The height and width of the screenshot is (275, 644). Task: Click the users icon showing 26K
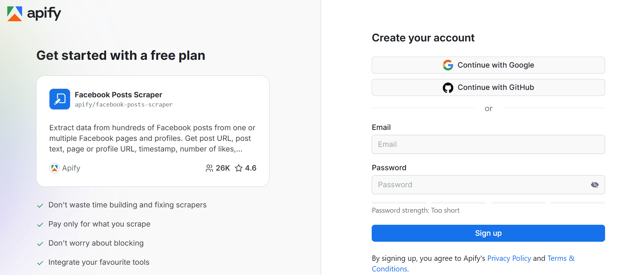point(209,168)
